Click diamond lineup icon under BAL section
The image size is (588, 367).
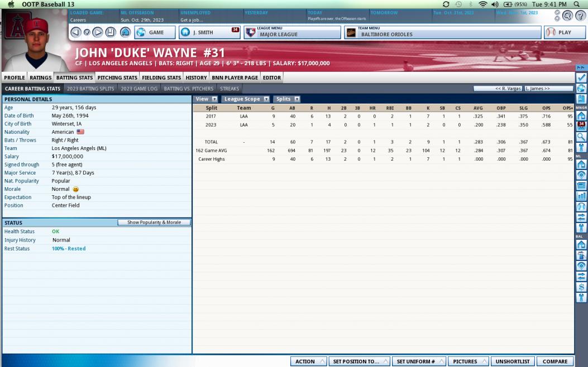[x=581, y=266]
